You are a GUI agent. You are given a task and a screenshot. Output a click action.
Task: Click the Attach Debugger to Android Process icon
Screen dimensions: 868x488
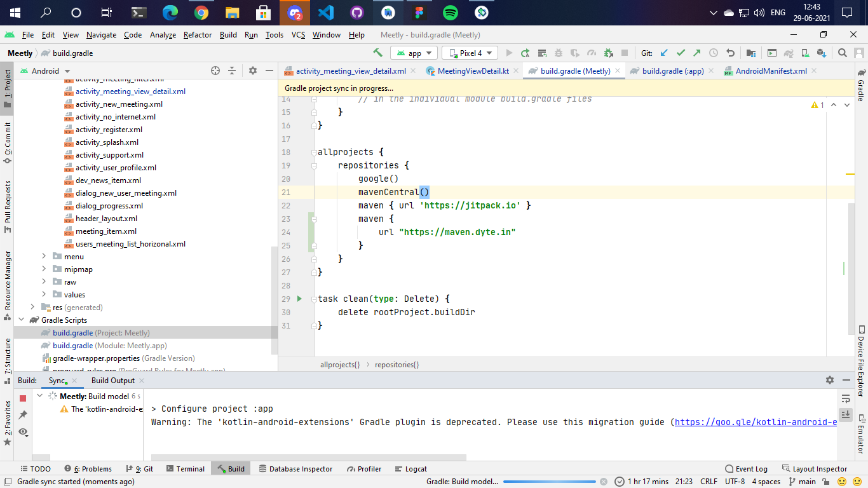(x=608, y=53)
